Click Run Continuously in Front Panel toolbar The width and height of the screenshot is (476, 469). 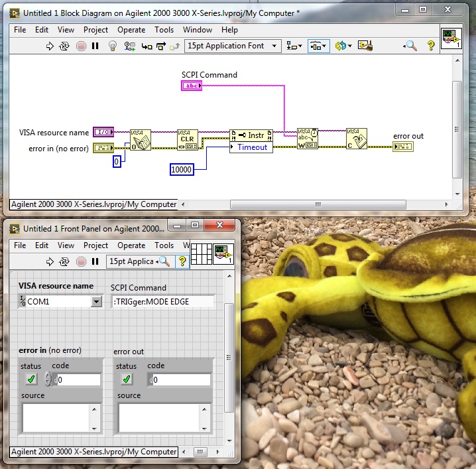click(x=64, y=261)
